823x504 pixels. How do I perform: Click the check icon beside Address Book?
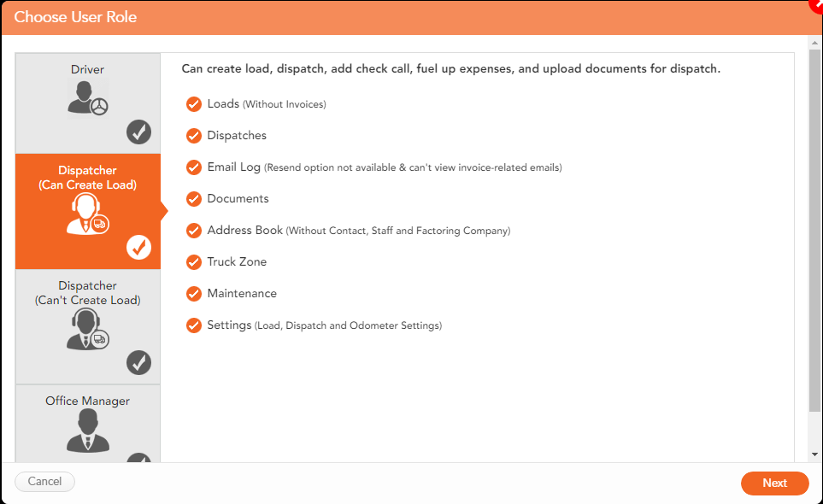[x=194, y=231]
